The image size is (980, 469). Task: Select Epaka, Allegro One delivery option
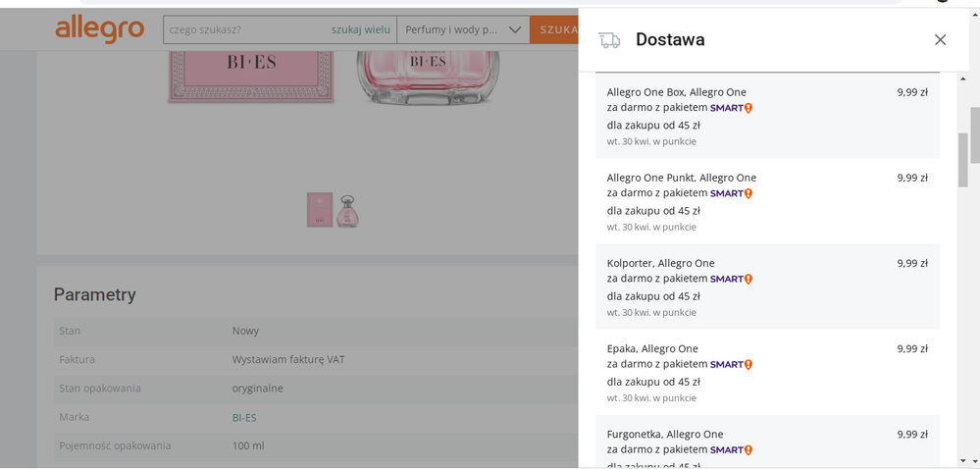767,372
